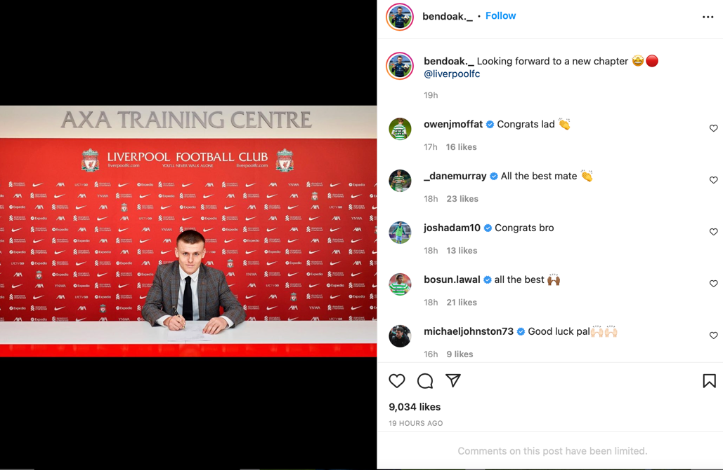Like the post with the heart icon

pos(397,381)
